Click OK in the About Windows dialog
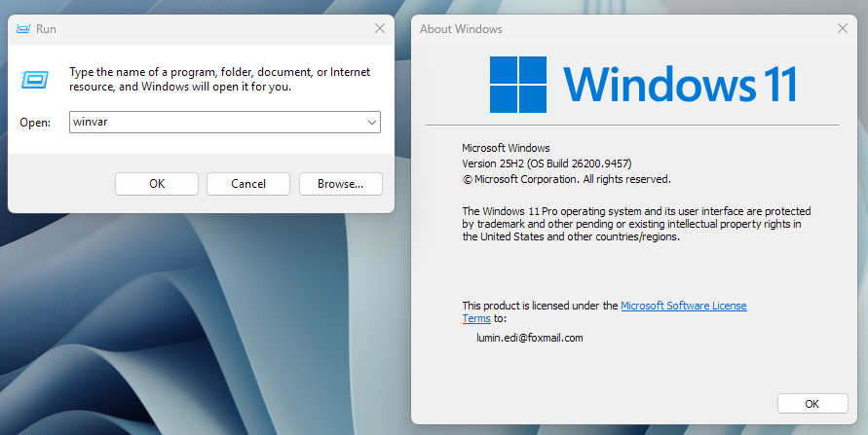This screenshot has height=435, width=868. (812, 404)
